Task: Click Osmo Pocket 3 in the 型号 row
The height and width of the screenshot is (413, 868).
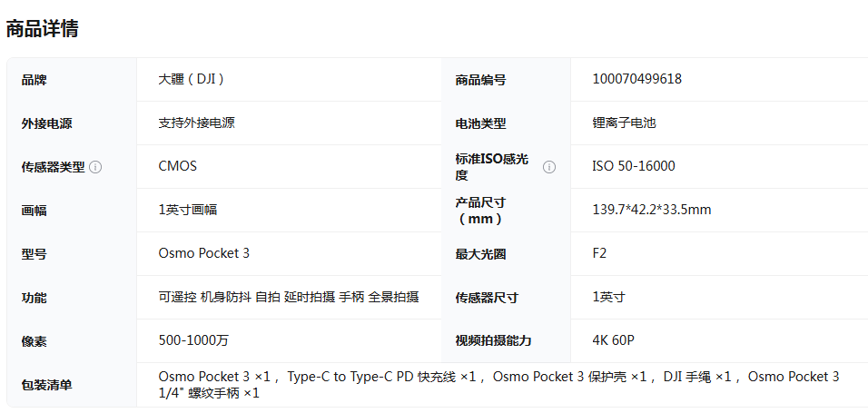Action: 203,253
